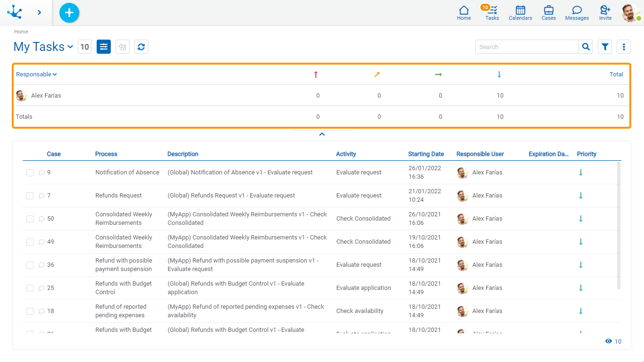The image size is (644, 362).
Task: Check the checkbox for case 9
Action: pyautogui.click(x=30, y=173)
